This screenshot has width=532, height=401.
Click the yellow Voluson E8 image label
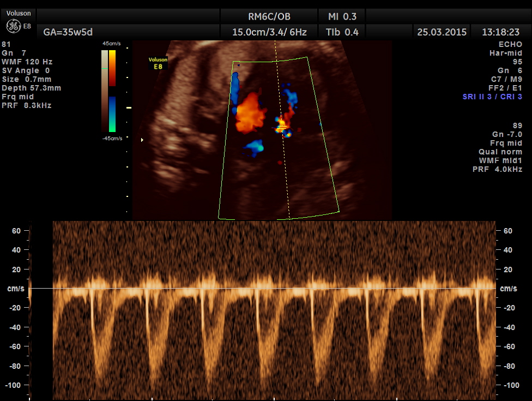(x=158, y=63)
